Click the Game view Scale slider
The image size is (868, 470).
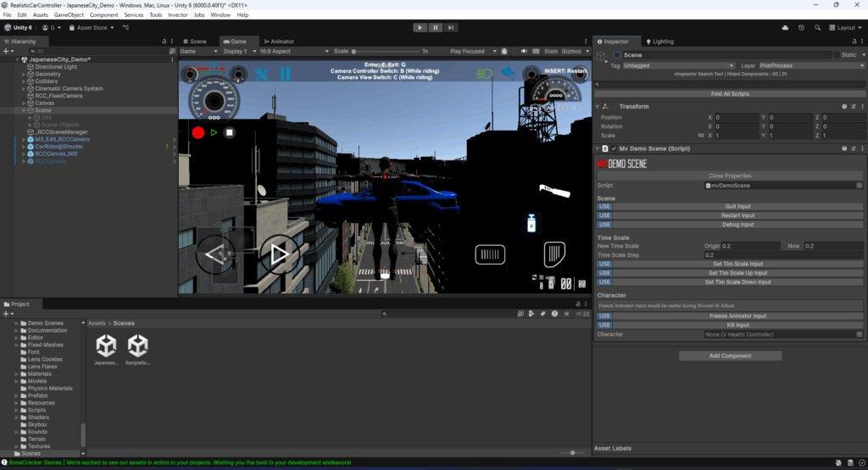pos(386,51)
